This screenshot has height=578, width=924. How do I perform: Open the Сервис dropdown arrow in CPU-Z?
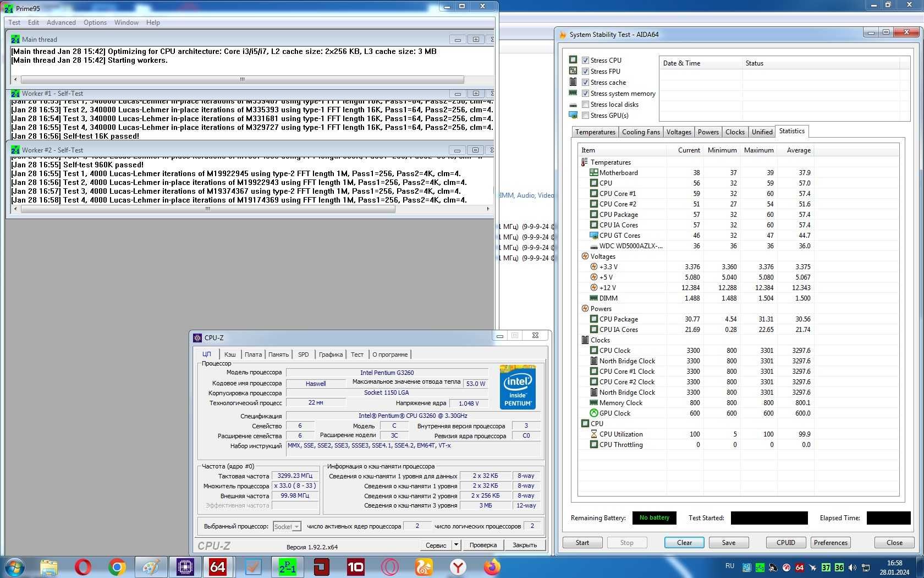tap(456, 545)
